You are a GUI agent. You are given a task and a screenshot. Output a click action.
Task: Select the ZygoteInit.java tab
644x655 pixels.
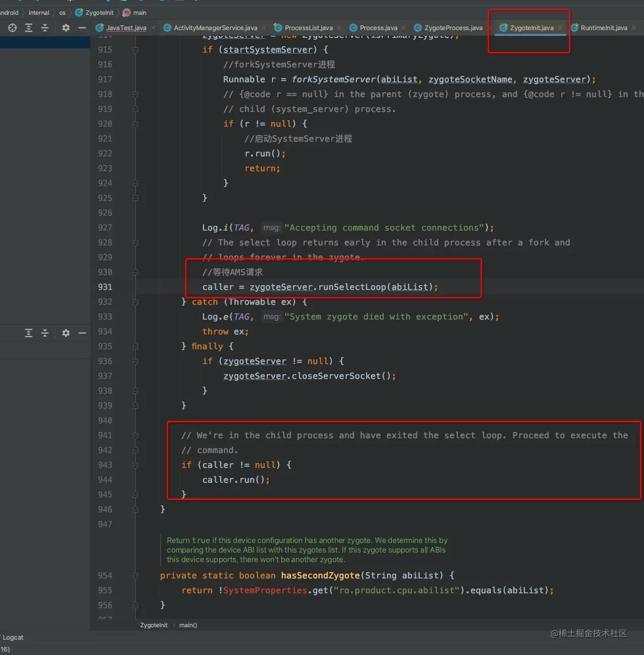pyautogui.click(x=532, y=28)
